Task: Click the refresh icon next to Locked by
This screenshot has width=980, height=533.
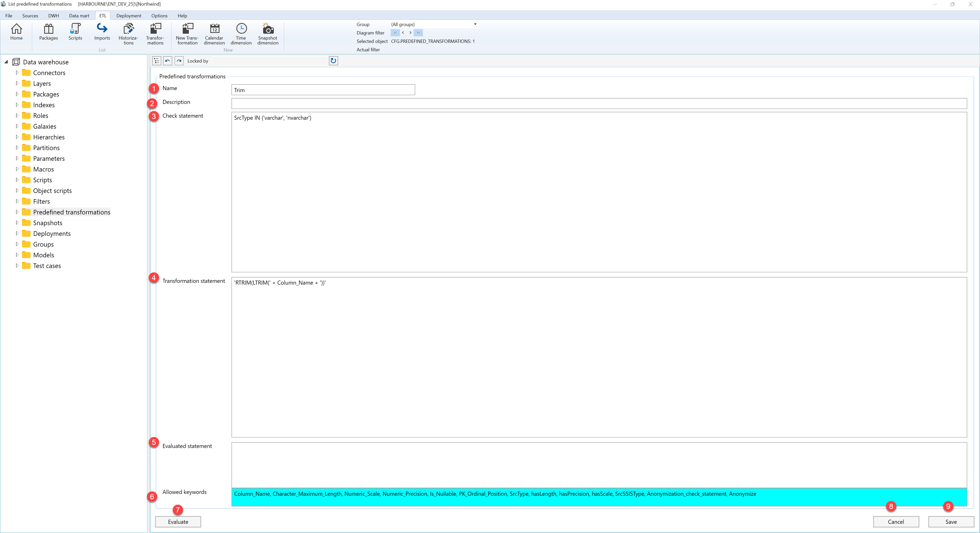Action: click(x=333, y=61)
